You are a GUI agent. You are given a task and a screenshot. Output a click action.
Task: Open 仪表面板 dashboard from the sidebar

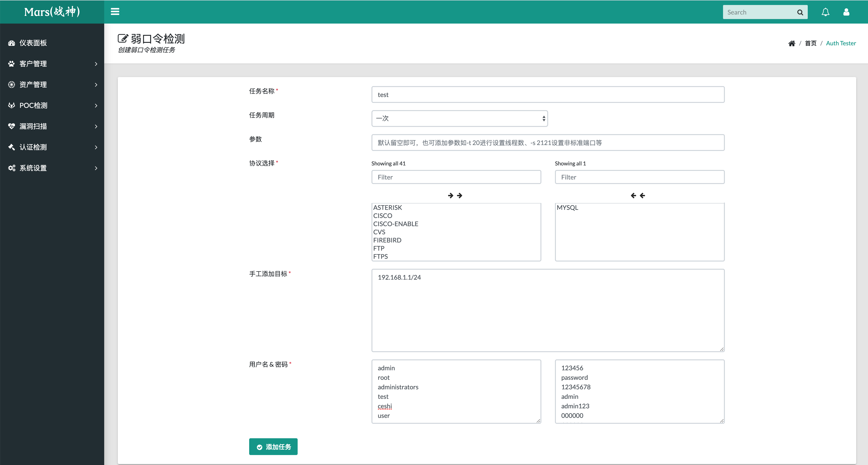(33, 43)
